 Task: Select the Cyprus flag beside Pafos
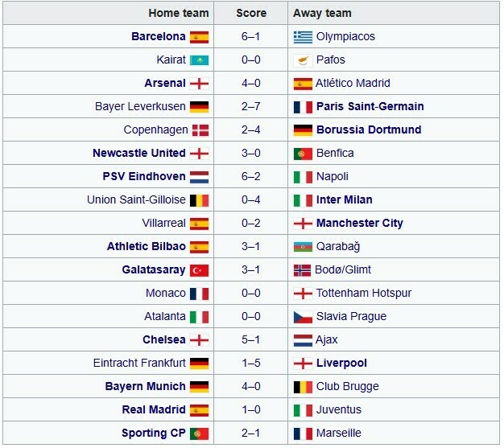click(x=303, y=60)
